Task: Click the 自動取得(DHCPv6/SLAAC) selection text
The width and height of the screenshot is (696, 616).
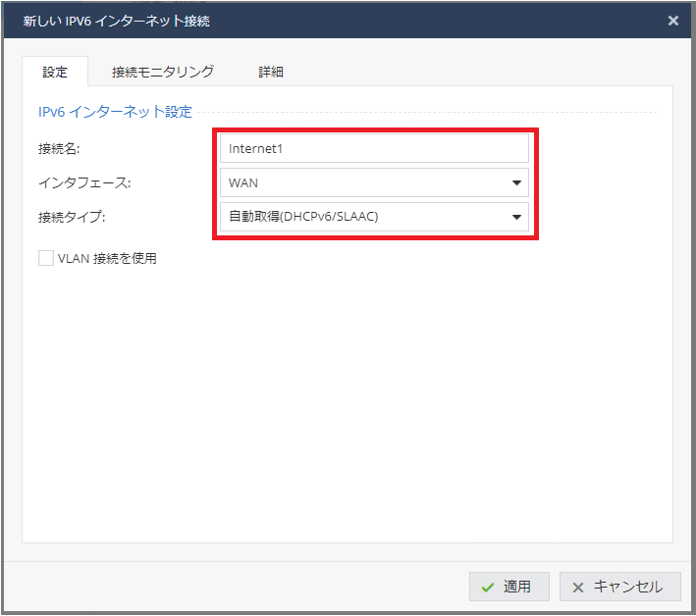Action: click(303, 217)
